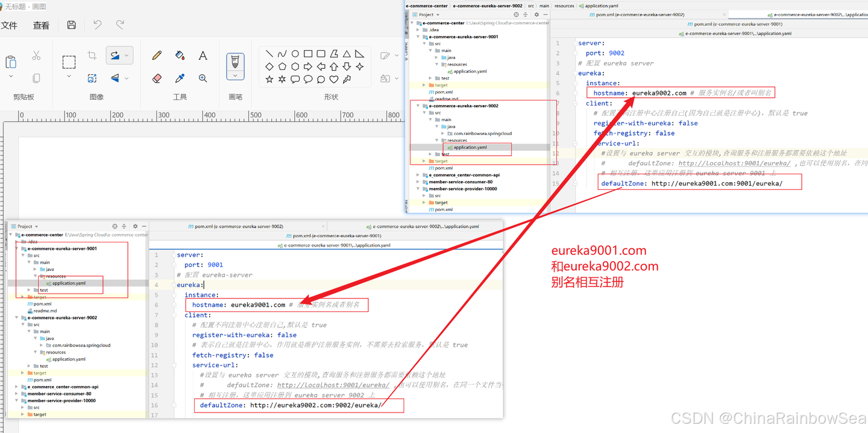
Task: Choose the heart shape
Action: [x=334, y=79]
